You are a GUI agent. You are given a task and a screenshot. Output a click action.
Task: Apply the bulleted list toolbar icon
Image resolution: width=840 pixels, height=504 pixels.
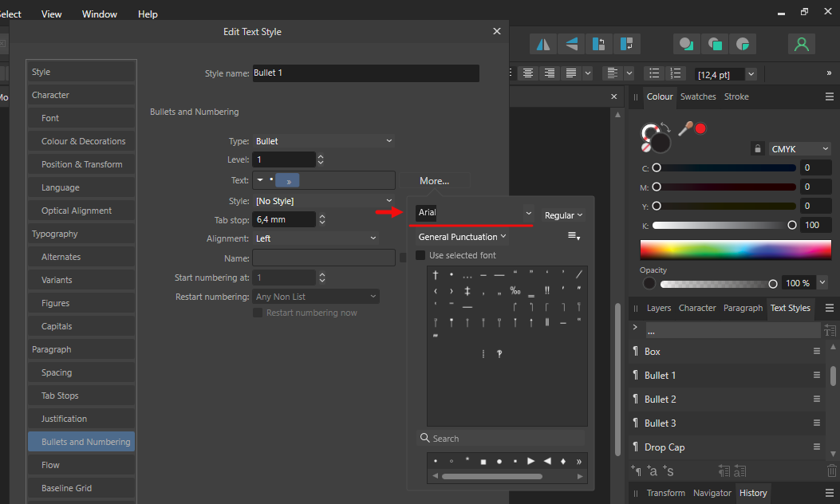pyautogui.click(x=654, y=73)
